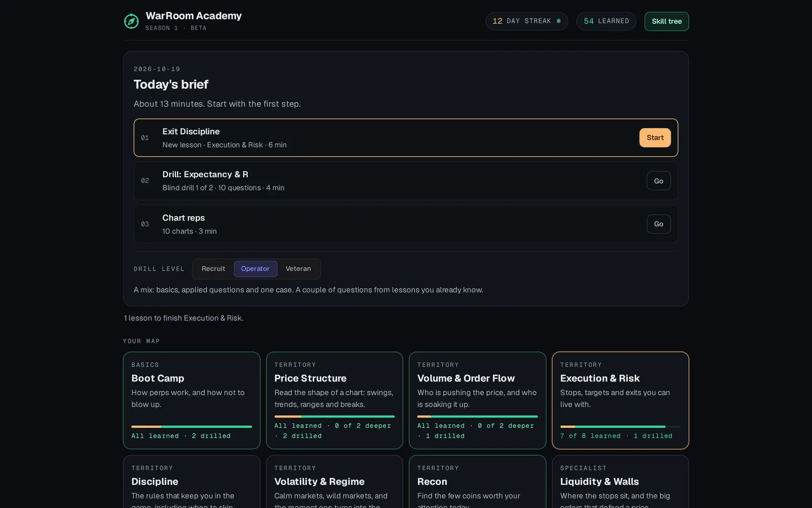Start the Exit Discipline lesson
The width and height of the screenshot is (812, 508).
[x=655, y=138]
